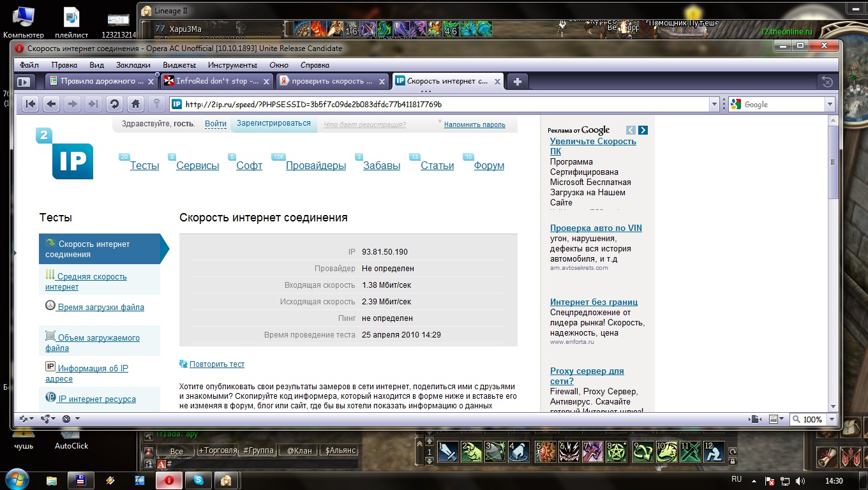Image resolution: width=868 pixels, height=490 pixels.
Task: Close the 'проверить скорость' tab
Action: click(382, 82)
